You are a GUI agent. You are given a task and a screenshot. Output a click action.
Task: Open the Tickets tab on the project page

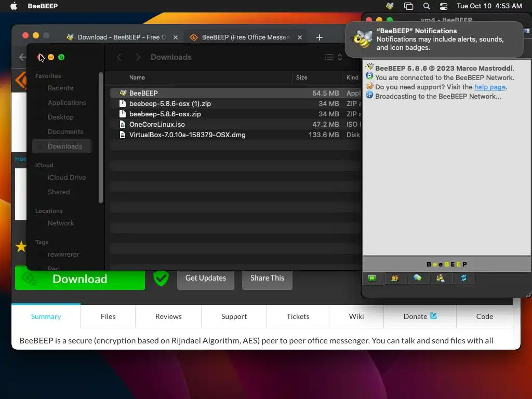298,316
